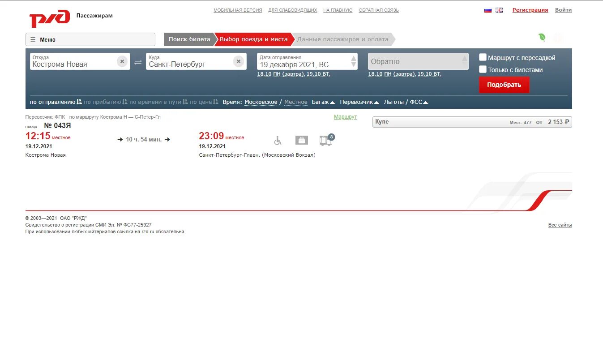Click Кострома Новая departure station text below 12:15

tap(46, 155)
